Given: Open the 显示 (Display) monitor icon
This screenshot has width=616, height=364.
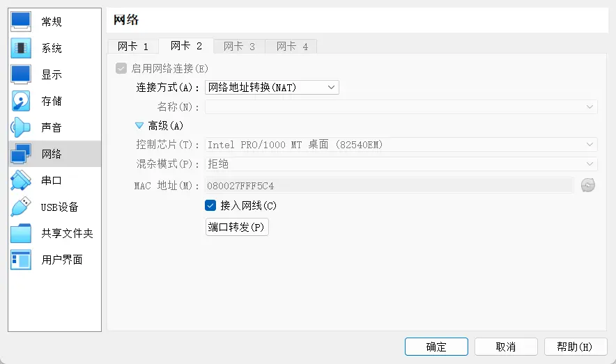Looking at the screenshot, I should [x=21, y=74].
